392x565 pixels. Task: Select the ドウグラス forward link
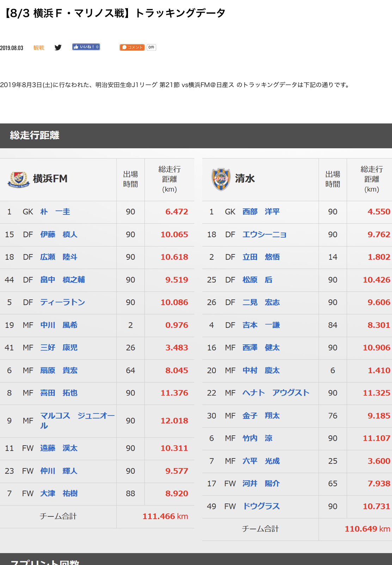click(x=261, y=506)
